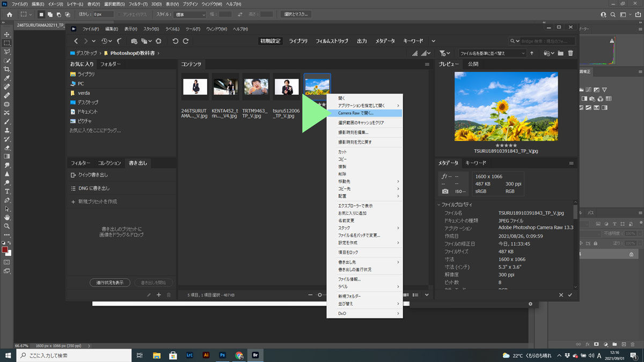644x362 pixels.
Task: Click Get Photos from Camera icon
Action: coord(134,41)
